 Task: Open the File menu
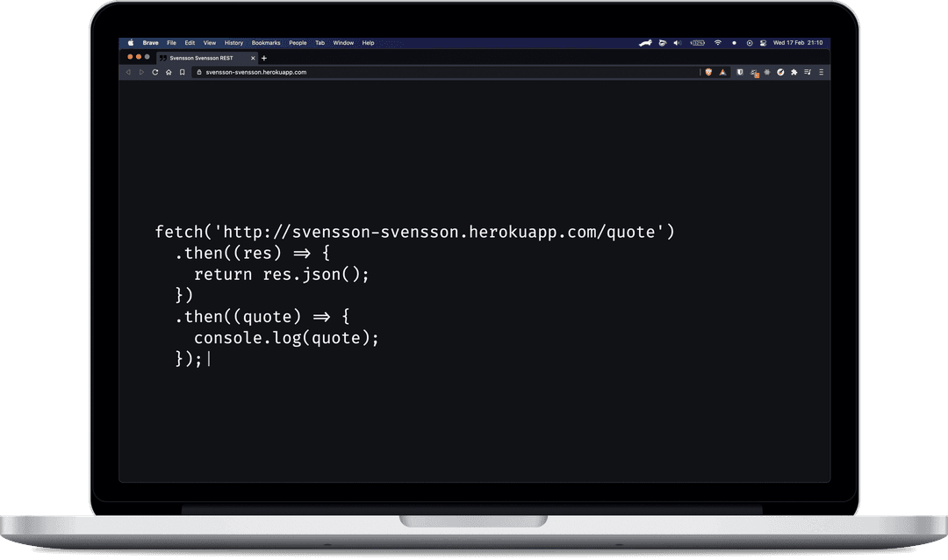[x=172, y=43]
